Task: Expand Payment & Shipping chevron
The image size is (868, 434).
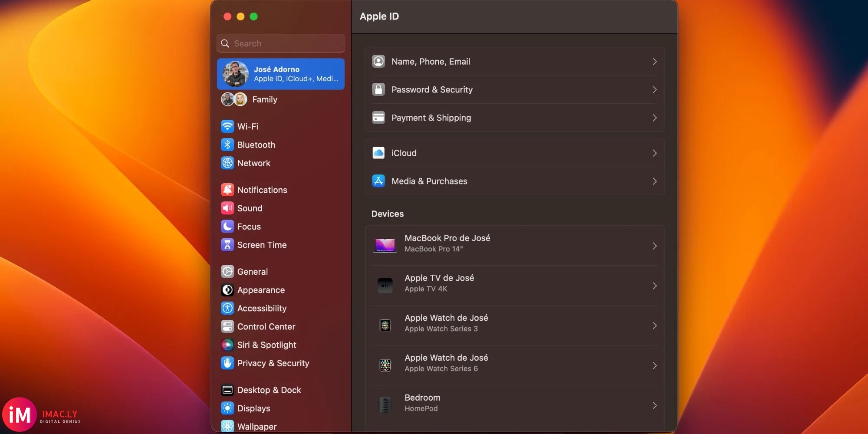Action: [654, 118]
